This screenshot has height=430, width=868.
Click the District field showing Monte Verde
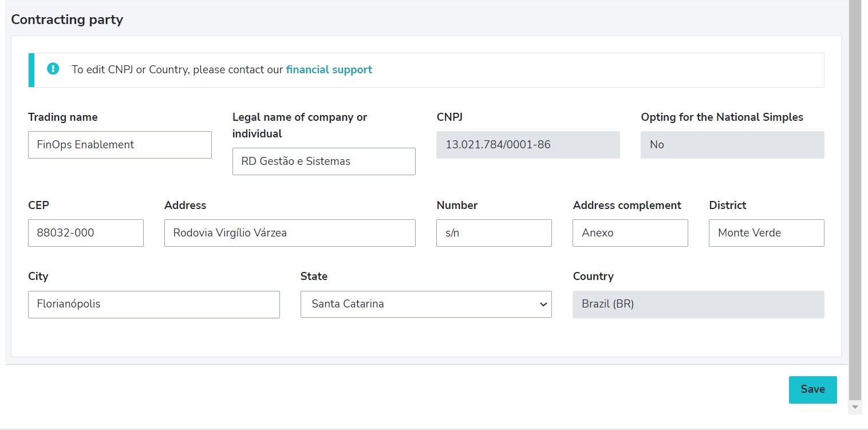pyautogui.click(x=766, y=232)
